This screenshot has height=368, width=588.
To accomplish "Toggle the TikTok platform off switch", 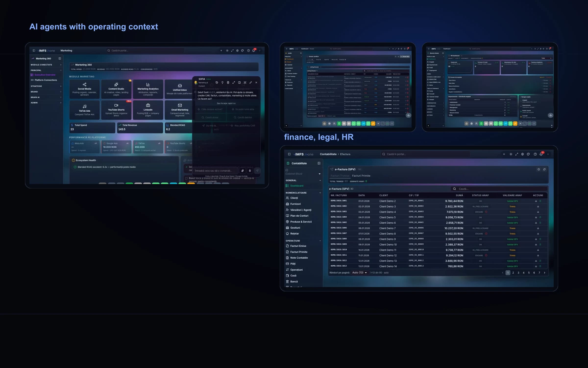I will (x=159, y=144).
